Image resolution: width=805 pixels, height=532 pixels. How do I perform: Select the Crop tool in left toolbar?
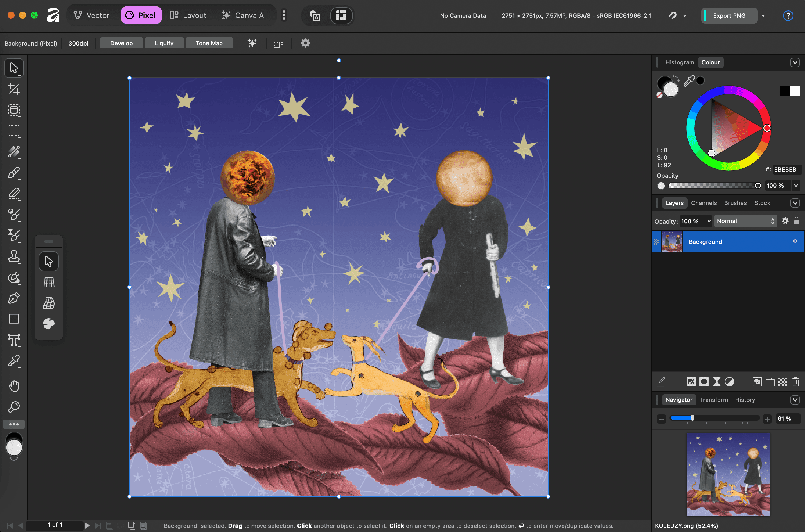(14, 89)
